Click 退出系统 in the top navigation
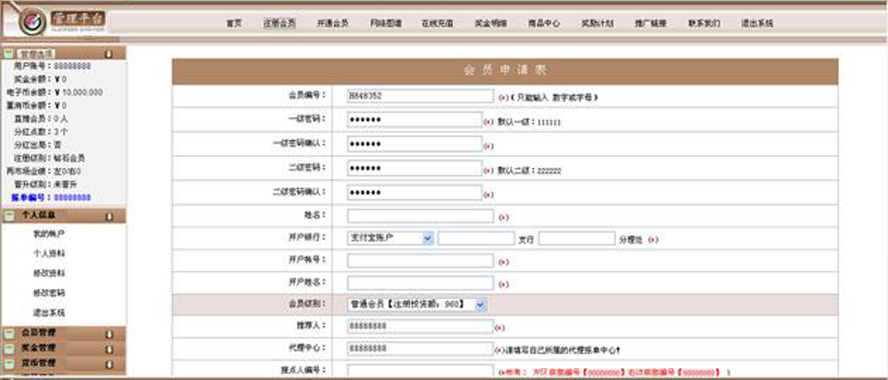The width and height of the screenshot is (888, 380). point(757,23)
